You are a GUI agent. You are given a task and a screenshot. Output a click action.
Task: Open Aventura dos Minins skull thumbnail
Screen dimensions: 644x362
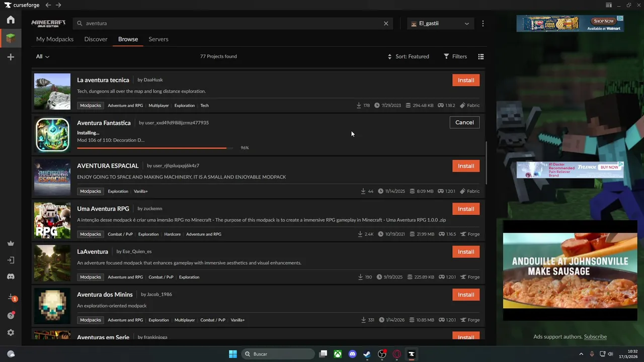52,306
